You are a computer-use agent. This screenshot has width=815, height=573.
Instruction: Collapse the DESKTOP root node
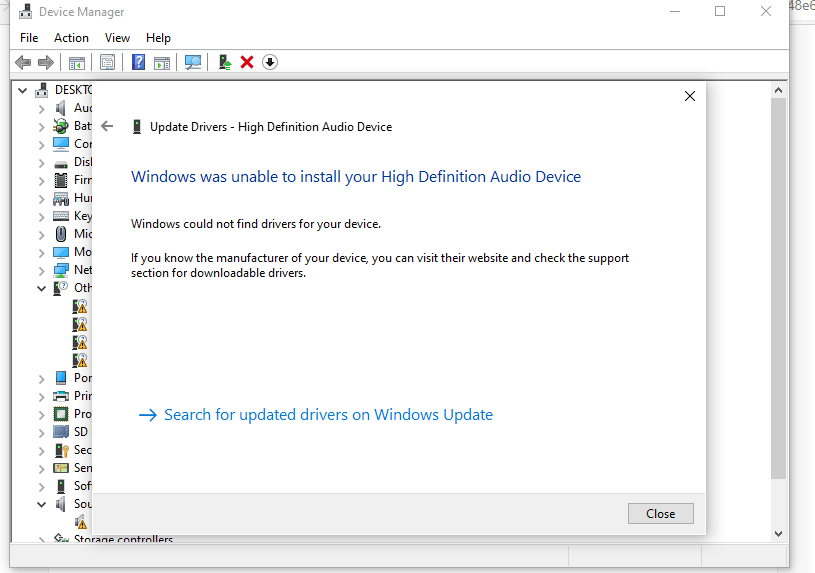point(22,90)
